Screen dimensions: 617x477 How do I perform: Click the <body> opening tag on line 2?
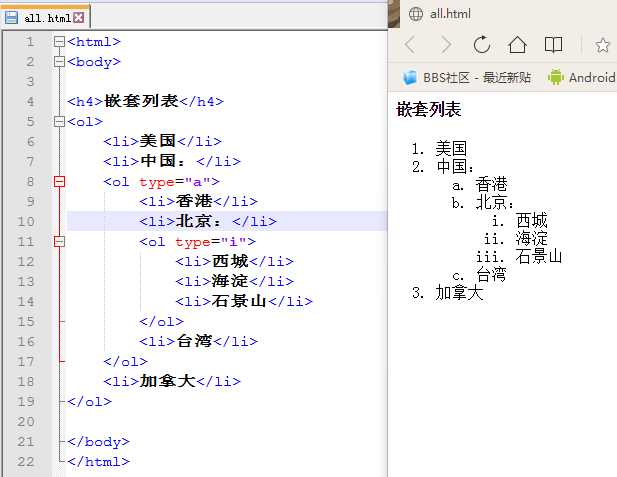(x=94, y=61)
